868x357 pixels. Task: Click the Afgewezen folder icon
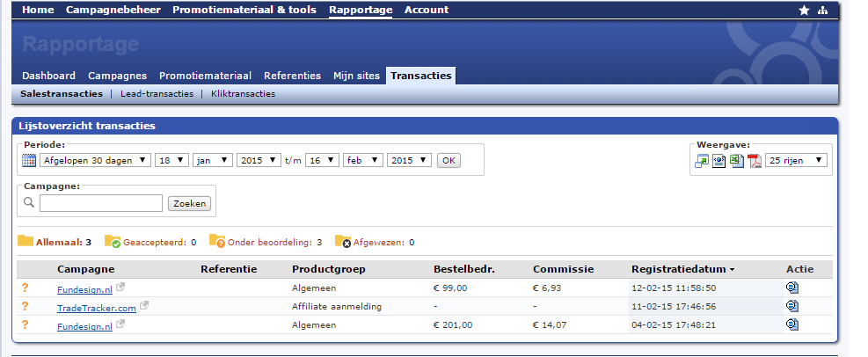[x=343, y=241]
